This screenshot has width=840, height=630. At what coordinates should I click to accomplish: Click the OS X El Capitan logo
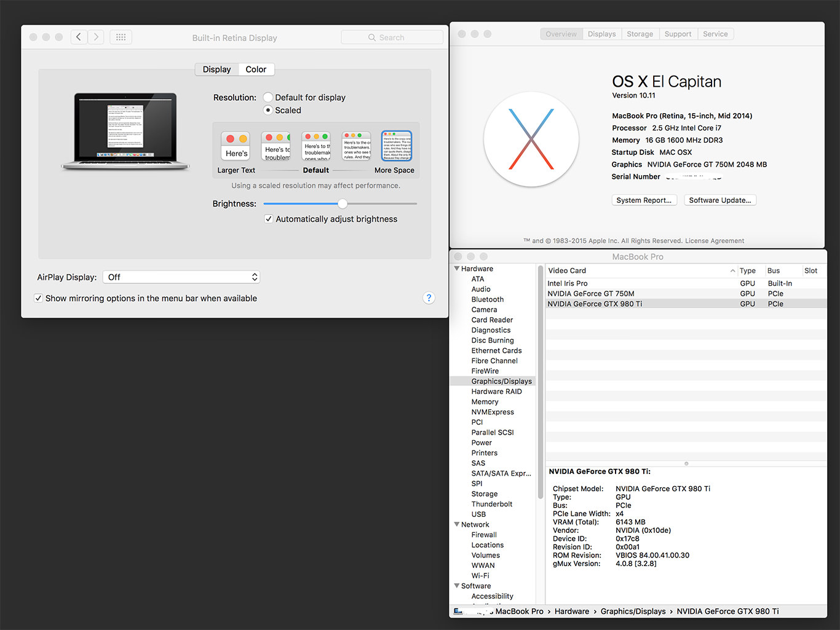tap(531, 139)
